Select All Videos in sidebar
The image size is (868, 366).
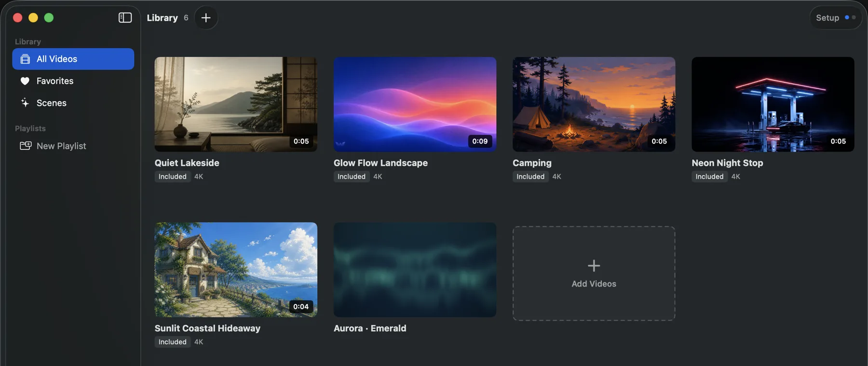coord(73,59)
